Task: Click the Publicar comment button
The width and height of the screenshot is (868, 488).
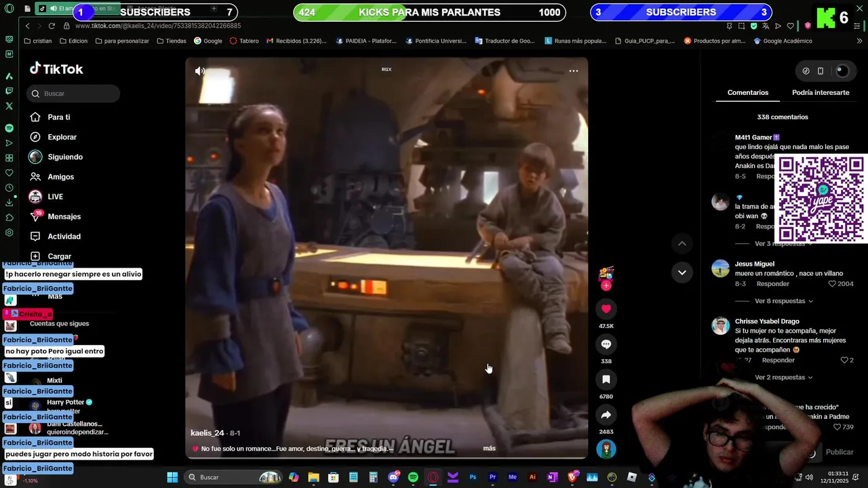Action: pos(840,452)
